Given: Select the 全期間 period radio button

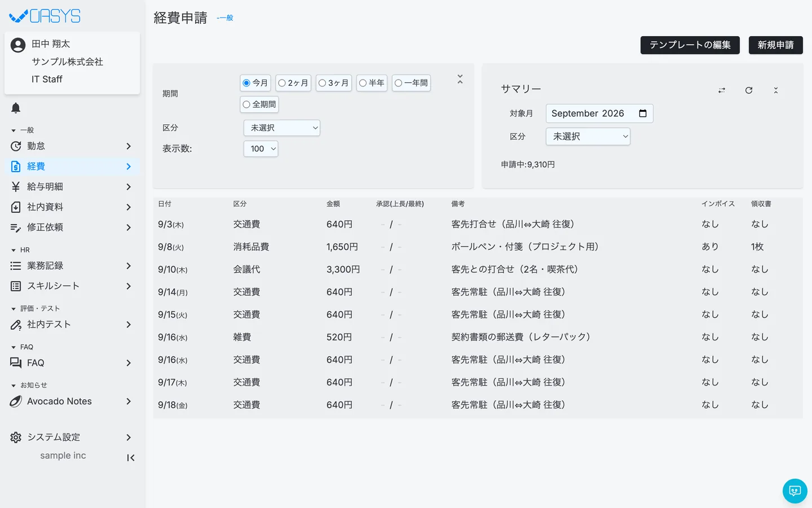Looking at the screenshot, I should click(x=246, y=104).
